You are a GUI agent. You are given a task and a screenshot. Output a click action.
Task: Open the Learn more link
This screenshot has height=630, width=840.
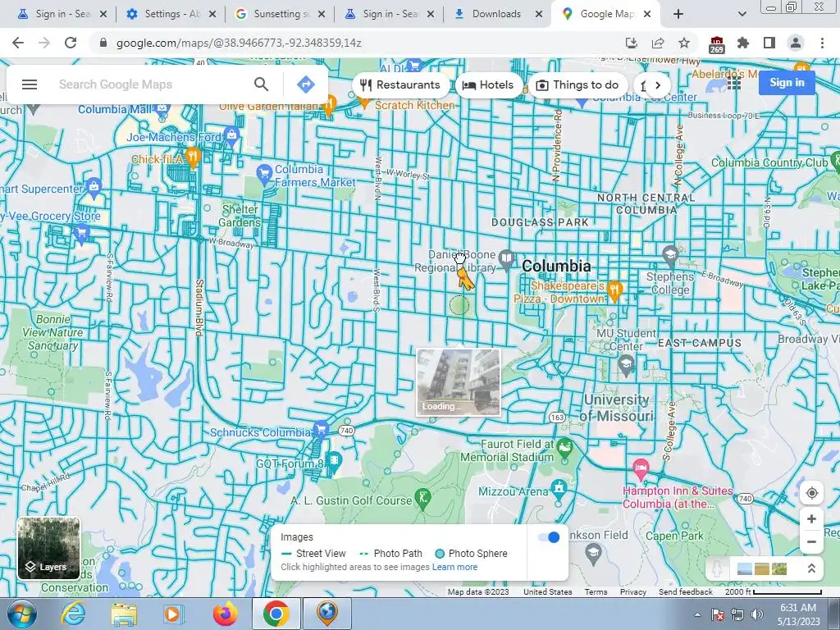[x=454, y=567]
